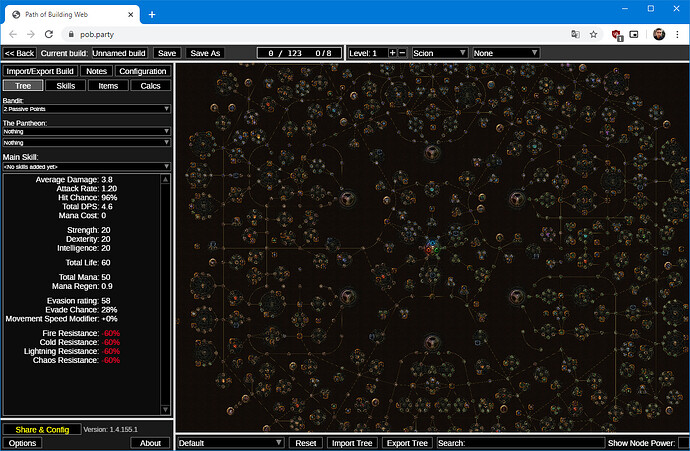Viewport: 690px width, 451px height.
Task: Open Import/Export Build
Action: pyautogui.click(x=40, y=71)
